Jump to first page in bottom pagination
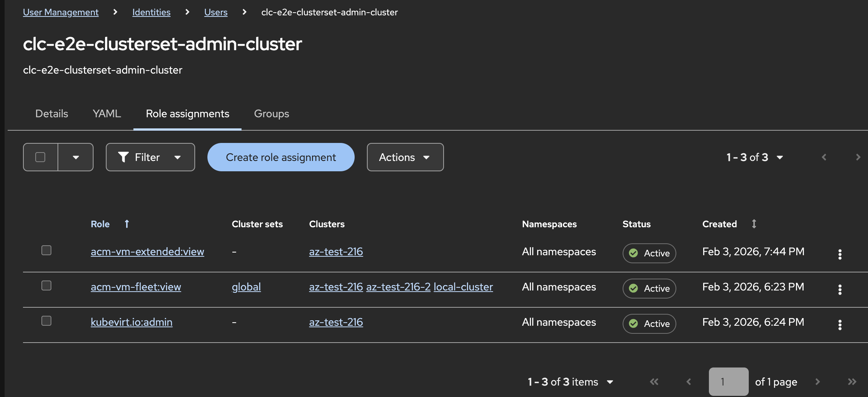 pos(654,382)
